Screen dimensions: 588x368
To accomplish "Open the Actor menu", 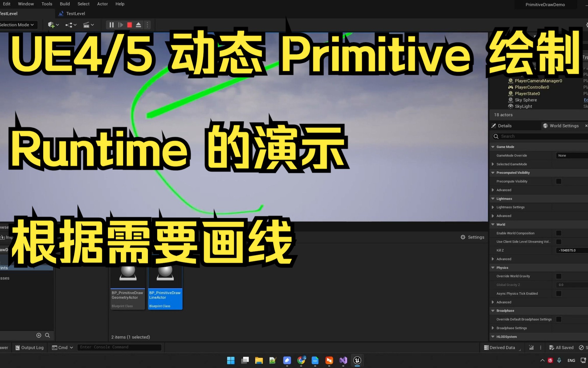I will (102, 4).
